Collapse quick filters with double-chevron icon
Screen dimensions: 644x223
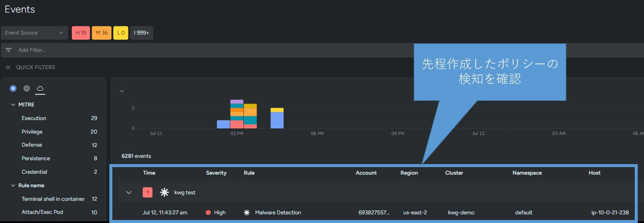tap(8, 67)
